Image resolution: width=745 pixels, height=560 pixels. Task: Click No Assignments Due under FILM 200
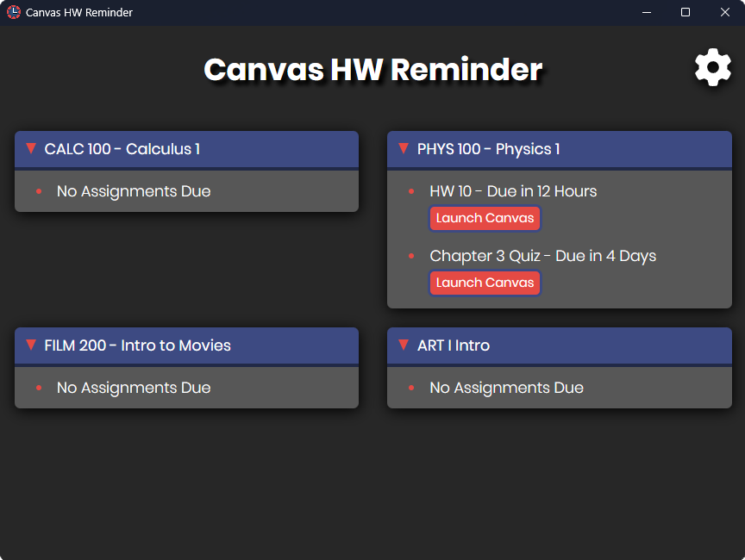click(134, 388)
